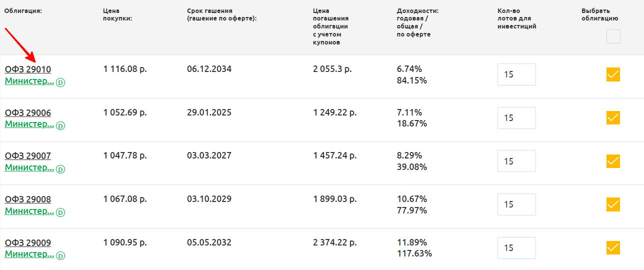The image size is (644, 270).
Task: Click the lots input for ОФЗ 29008
Action: click(516, 204)
